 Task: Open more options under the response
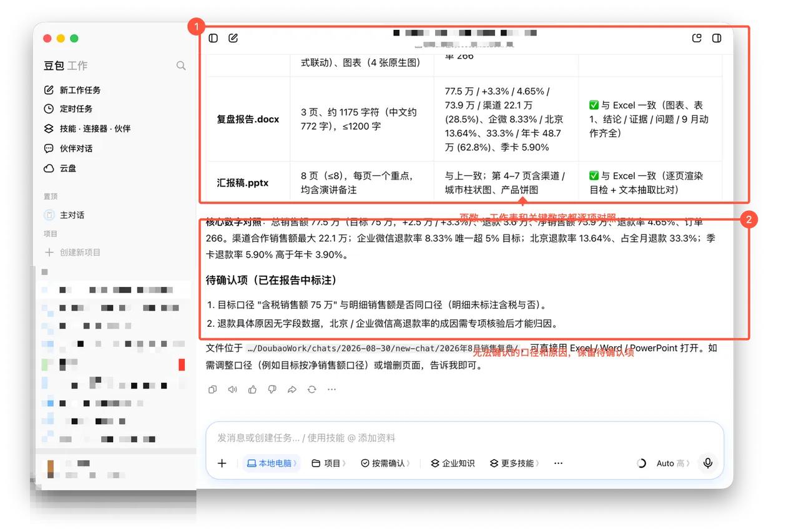[331, 389]
